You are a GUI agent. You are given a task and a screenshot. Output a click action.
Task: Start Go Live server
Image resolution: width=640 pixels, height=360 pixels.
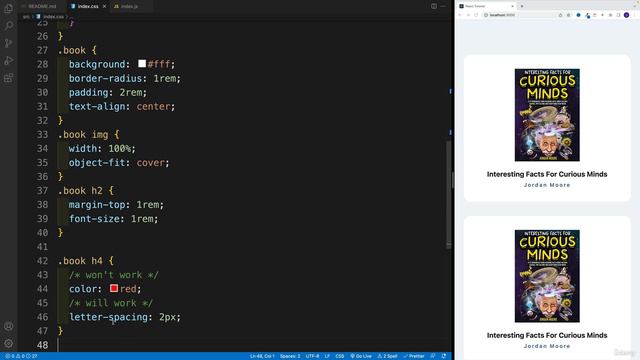coord(361,356)
